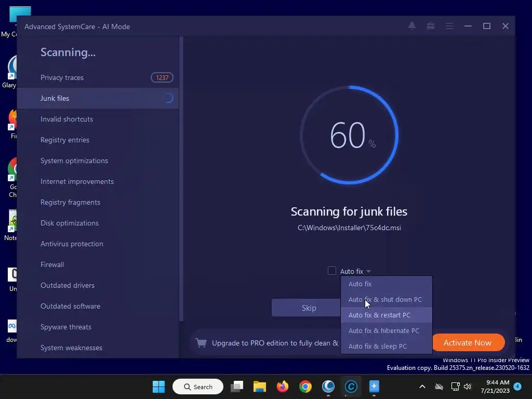The height and width of the screenshot is (399, 532).
Task: Open the toolbox briefcase icon
Action: (x=431, y=26)
